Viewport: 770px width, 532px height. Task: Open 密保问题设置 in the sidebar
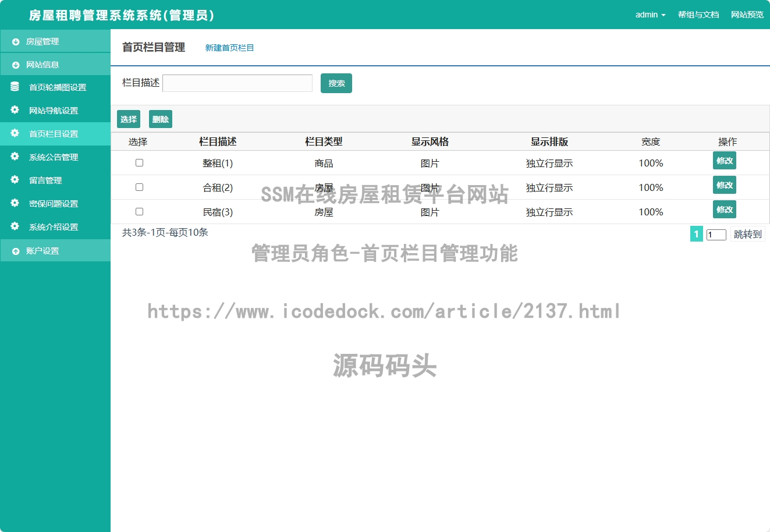coord(55,204)
